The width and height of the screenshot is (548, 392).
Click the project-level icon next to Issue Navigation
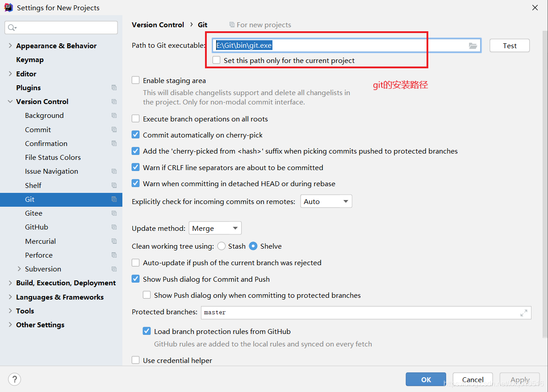coord(114,171)
